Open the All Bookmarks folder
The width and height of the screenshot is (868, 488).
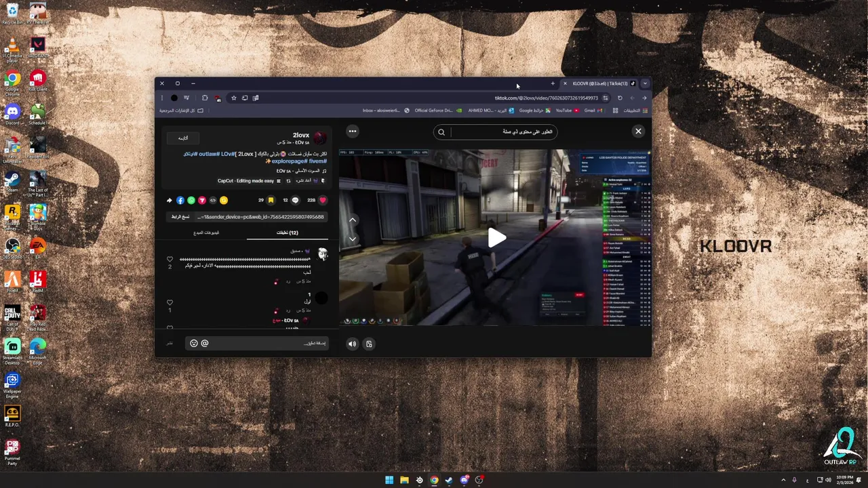click(x=182, y=110)
